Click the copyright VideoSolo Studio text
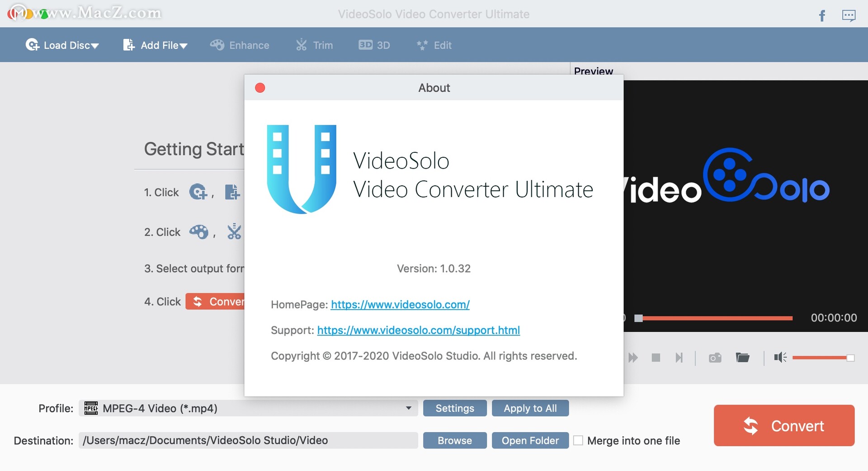 pyautogui.click(x=424, y=356)
